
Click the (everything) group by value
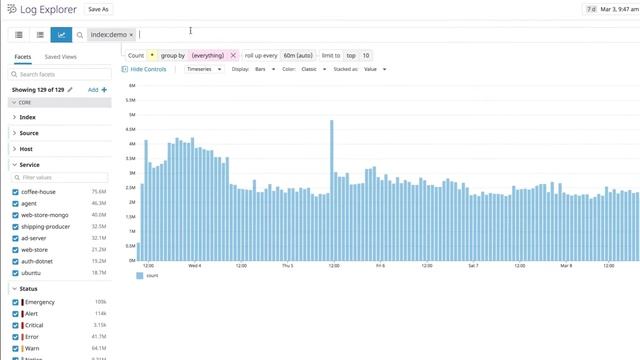(208, 56)
